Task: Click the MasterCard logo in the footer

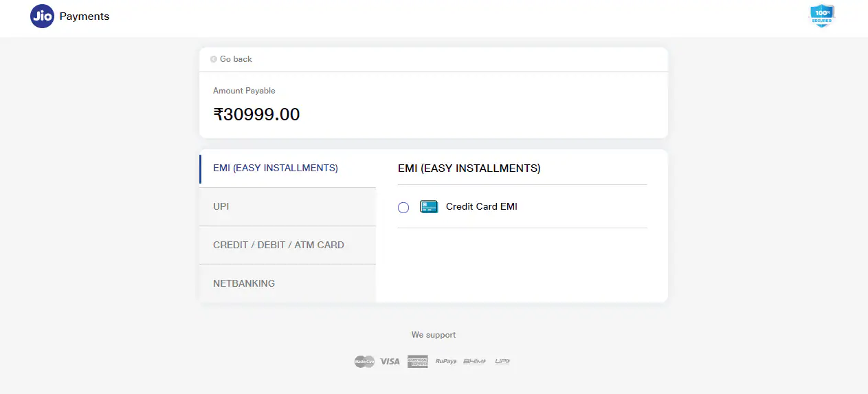Action: pos(364,361)
